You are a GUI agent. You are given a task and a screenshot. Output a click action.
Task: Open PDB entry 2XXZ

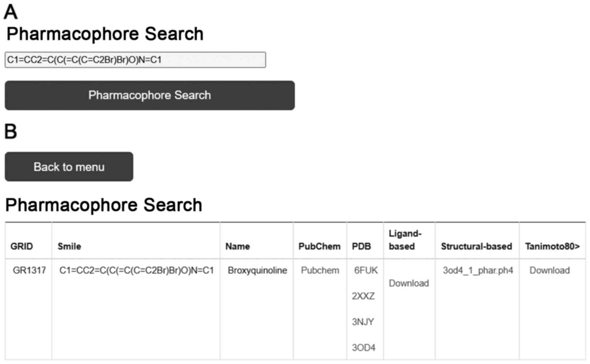[363, 296]
